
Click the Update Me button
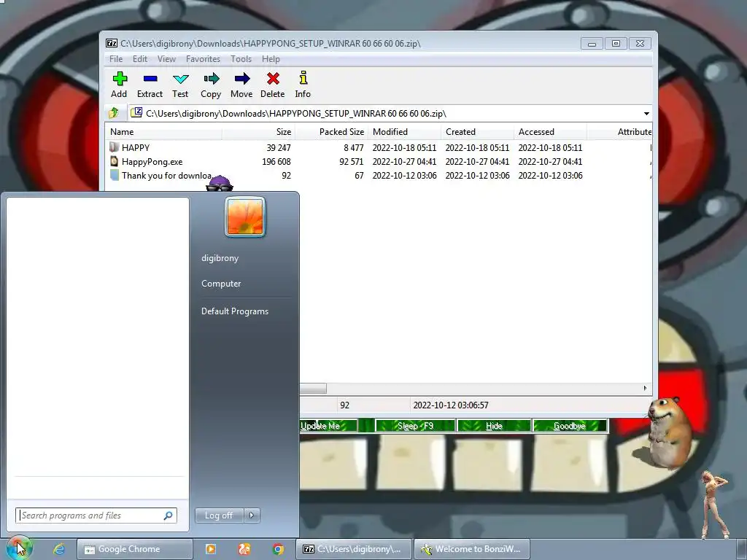click(328, 426)
